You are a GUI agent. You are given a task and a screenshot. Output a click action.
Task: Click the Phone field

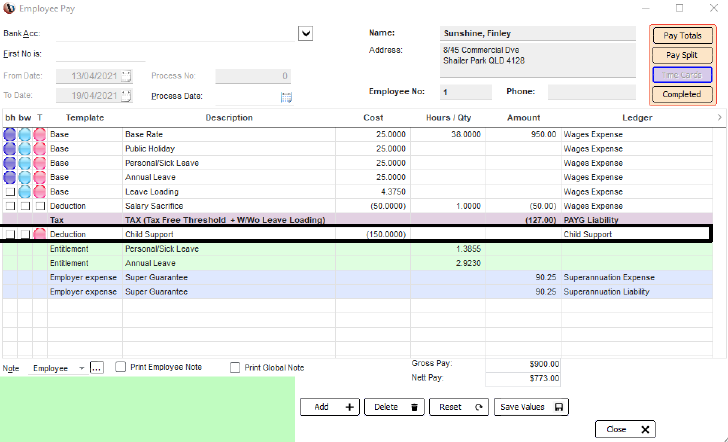click(x=592, y=92)
